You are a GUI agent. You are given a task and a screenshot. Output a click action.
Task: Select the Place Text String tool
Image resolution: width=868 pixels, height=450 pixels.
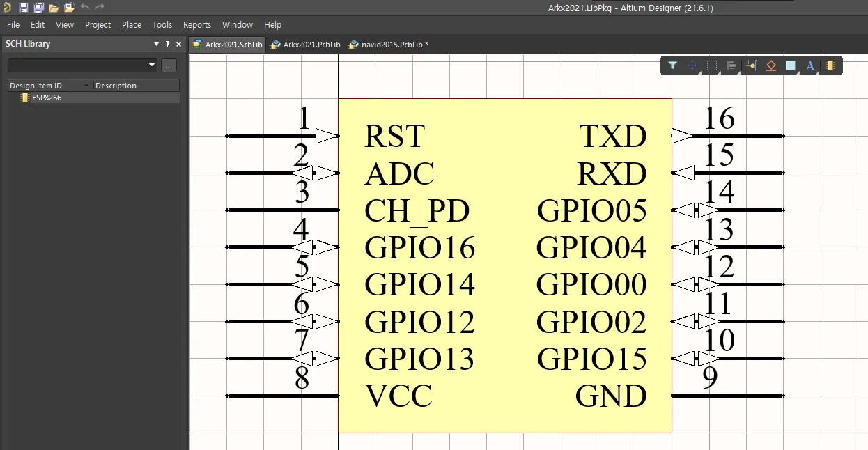coord(810,65)
